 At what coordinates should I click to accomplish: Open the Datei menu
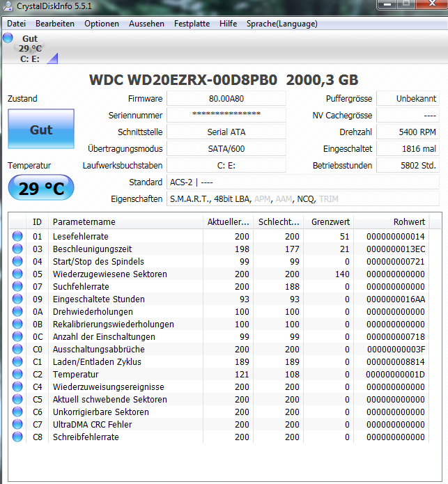[x=16, y=24]
